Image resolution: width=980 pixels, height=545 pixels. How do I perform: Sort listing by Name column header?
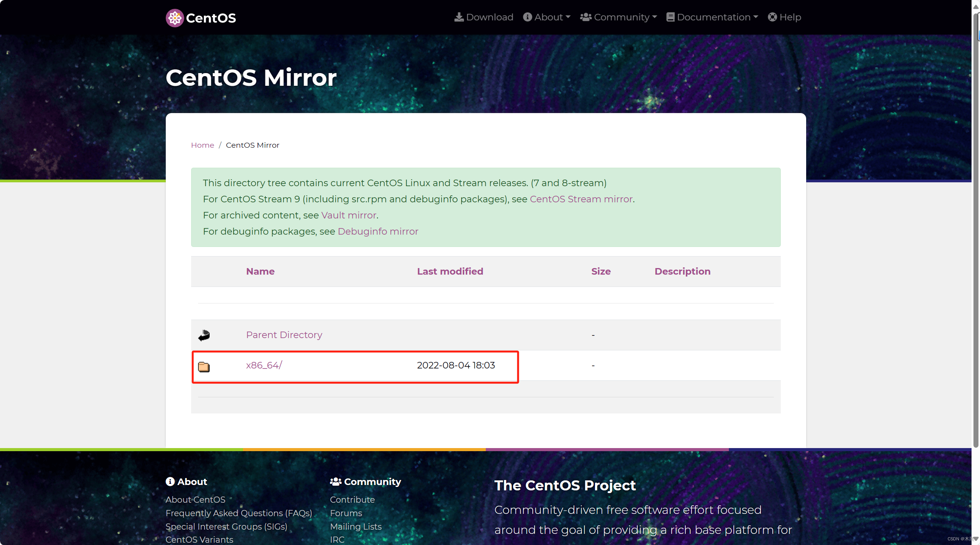pos(260,272)
